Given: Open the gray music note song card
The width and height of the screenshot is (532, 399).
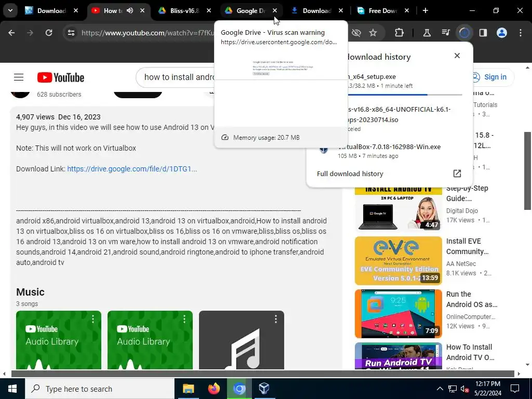Looking at the screenshot, I should pyautogui.click(x=241, y=340).
